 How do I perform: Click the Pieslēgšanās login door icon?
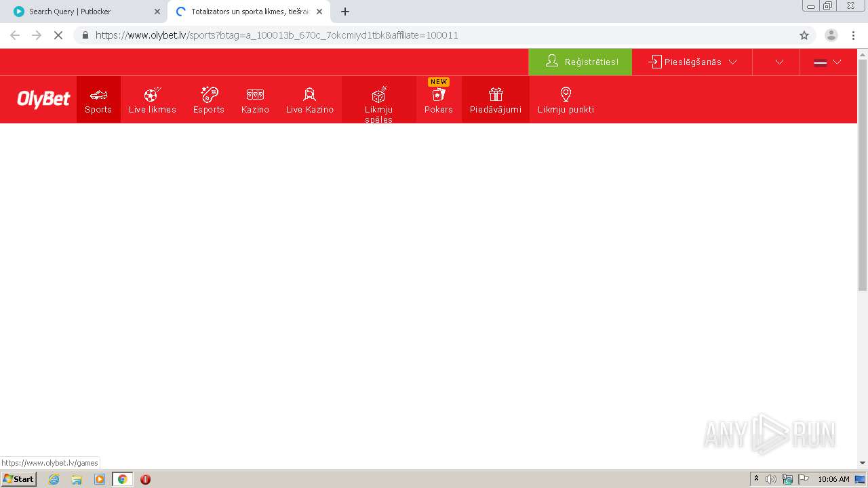click(x=654, y=62)
